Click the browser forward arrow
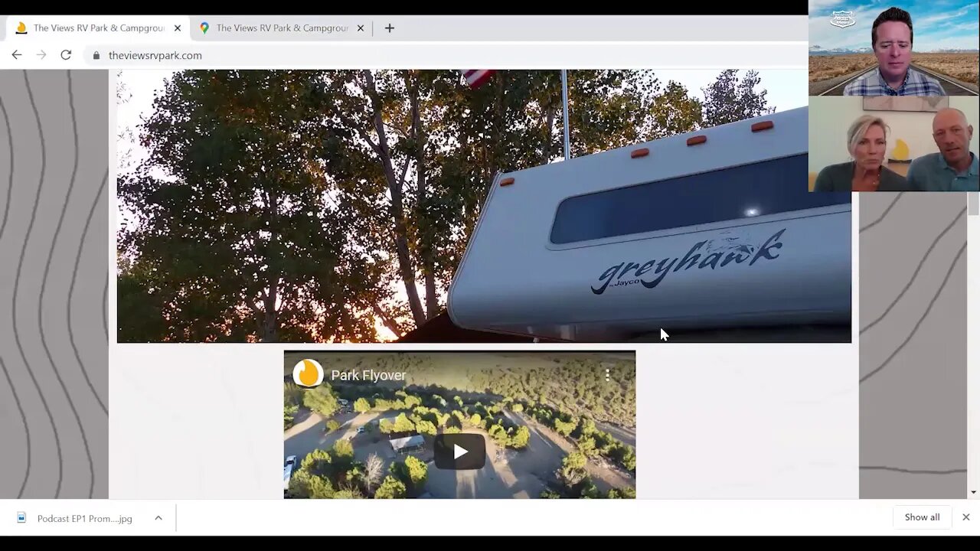This screenshot has height=551, width=980. (x=41, y=55)
